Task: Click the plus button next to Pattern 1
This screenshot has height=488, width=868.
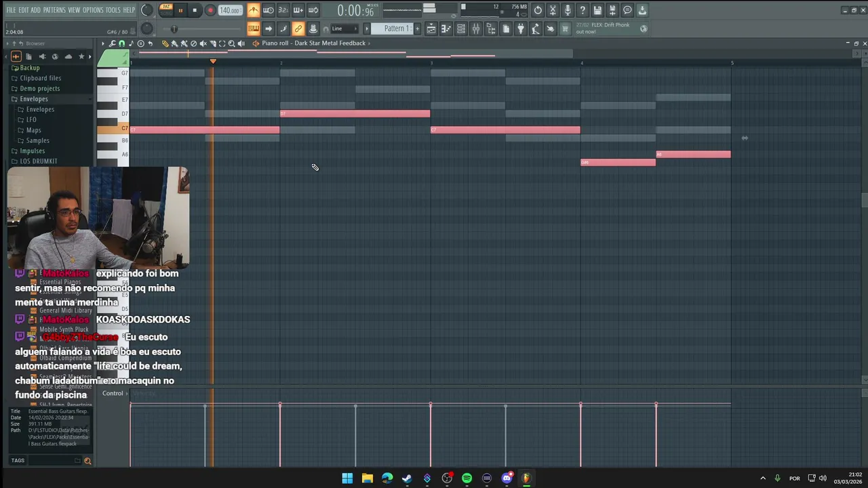Action: 417,28
